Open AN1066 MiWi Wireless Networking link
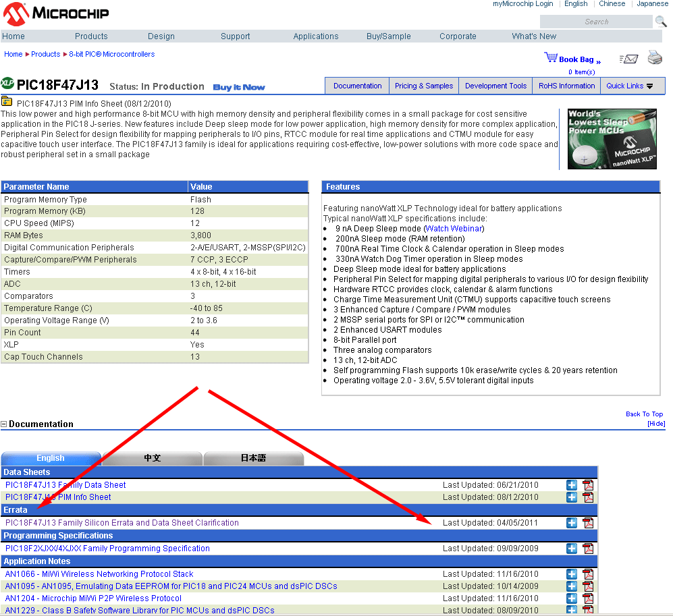Image resolution: width=673 pixels, height=616 pixels. [x=99, y=574]
